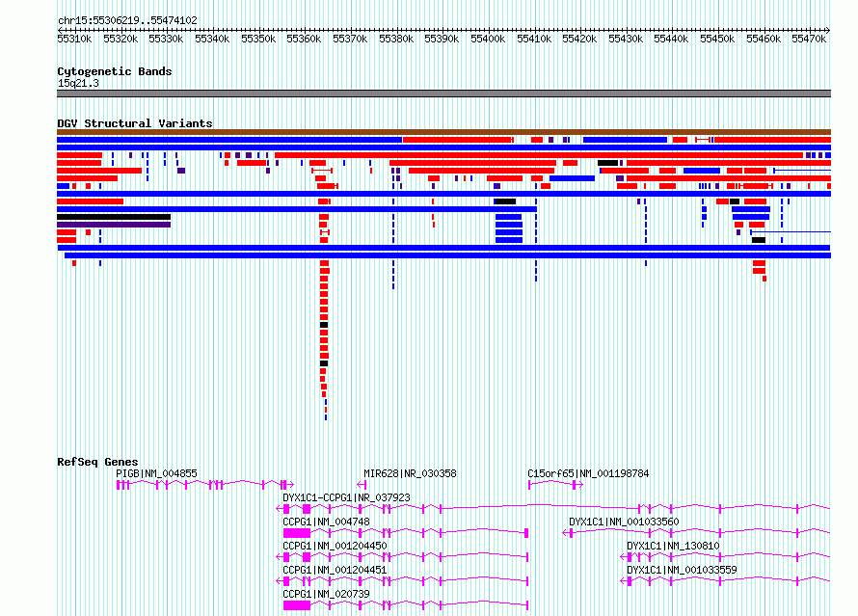
Task: Select the DGV Structural Variants track title
Action: [x=135, y=123]
